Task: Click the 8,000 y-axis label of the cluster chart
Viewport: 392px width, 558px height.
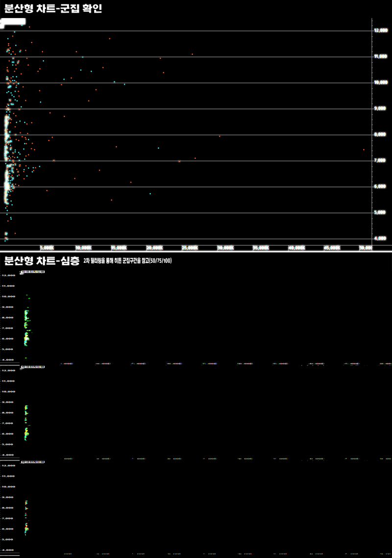Action: click(x=380, y=134)
